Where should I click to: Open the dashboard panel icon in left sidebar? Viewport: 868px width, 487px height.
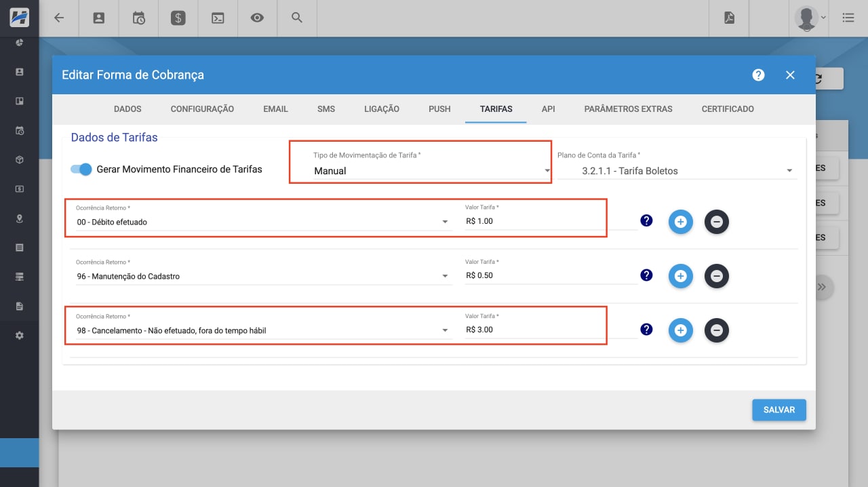[x=20, y=102]
